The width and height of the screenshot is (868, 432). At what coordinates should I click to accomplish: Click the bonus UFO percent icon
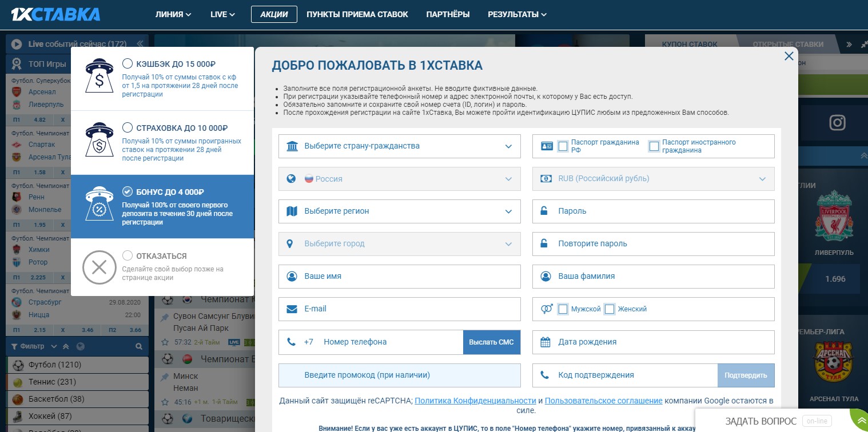[99, 204]
